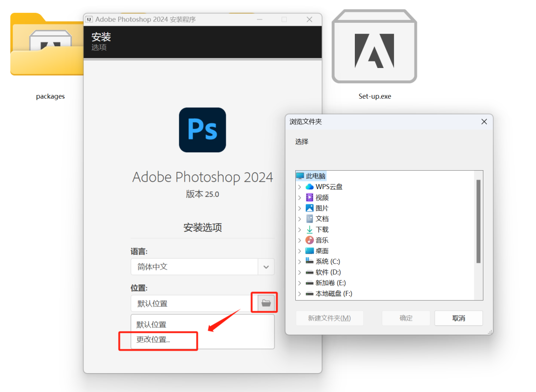The height and width of the screenshot is (392, 536).
Task: Click the 取消 button in folder dialog
Action: pyautogui.click(x=459, y=318)
